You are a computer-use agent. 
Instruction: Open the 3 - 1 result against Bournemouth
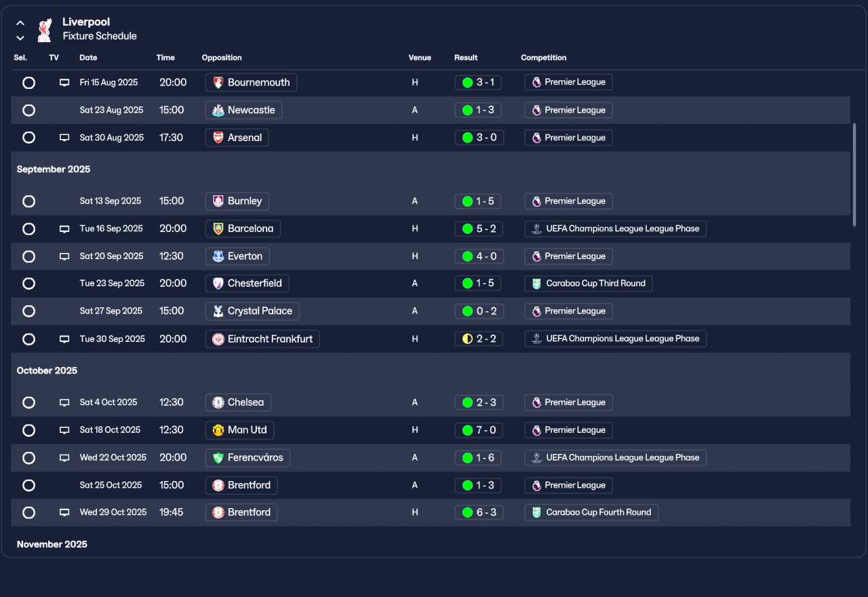[x=479, y=83]
